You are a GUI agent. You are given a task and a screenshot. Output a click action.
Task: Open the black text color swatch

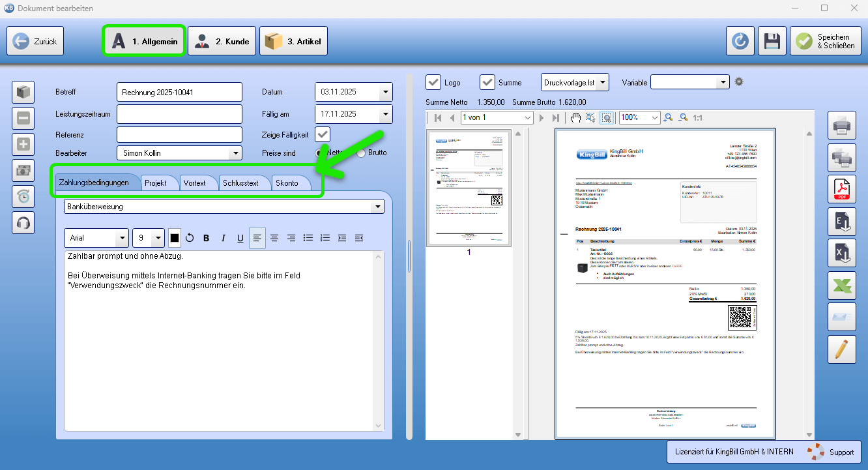(x=175, y=238)
